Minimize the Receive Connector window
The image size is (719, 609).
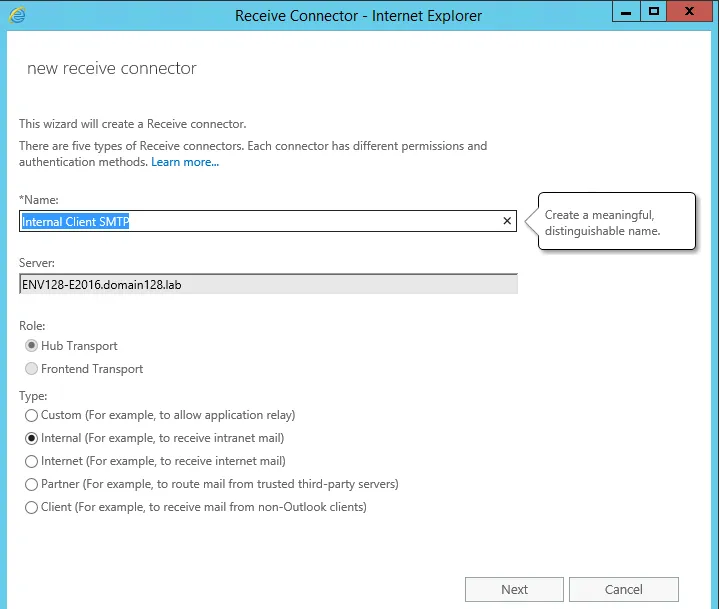tap(628, 13)
